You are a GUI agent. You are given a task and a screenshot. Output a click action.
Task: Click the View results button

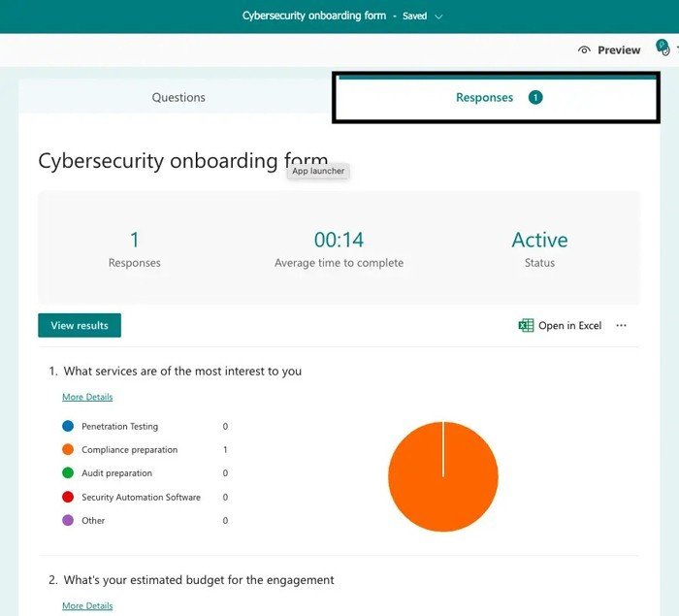[x=80, y=326]
